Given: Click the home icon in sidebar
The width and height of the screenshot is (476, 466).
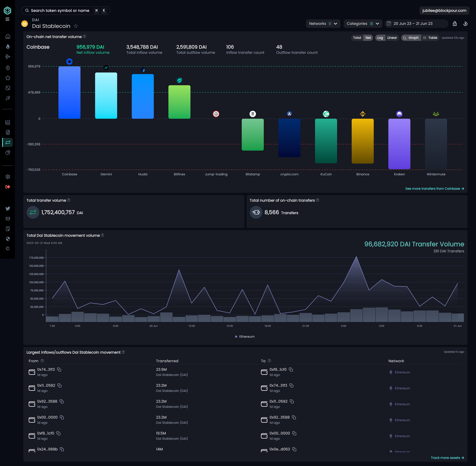Looking at the screenshot, I should pyautogui.click(x=8, y=36).
